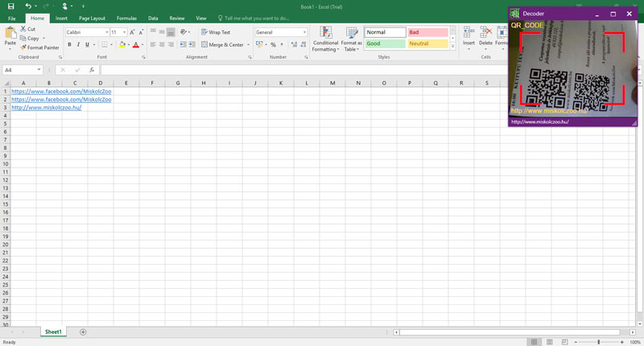Viewport: 644px width, 346px height.
Task: Switch to Page Layout view in status bar
Action: 549,342
